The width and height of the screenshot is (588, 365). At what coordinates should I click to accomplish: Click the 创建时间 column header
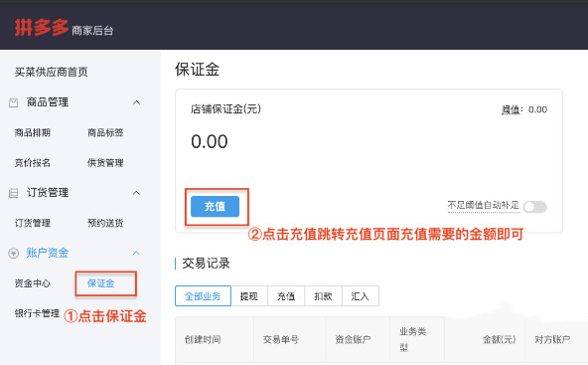point(203,339)
